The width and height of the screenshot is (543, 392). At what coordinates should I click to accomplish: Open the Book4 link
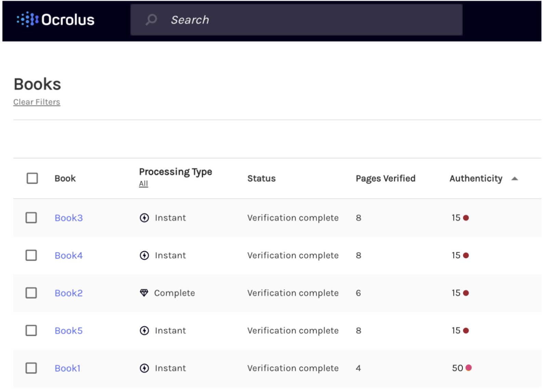tap(69, 256)
